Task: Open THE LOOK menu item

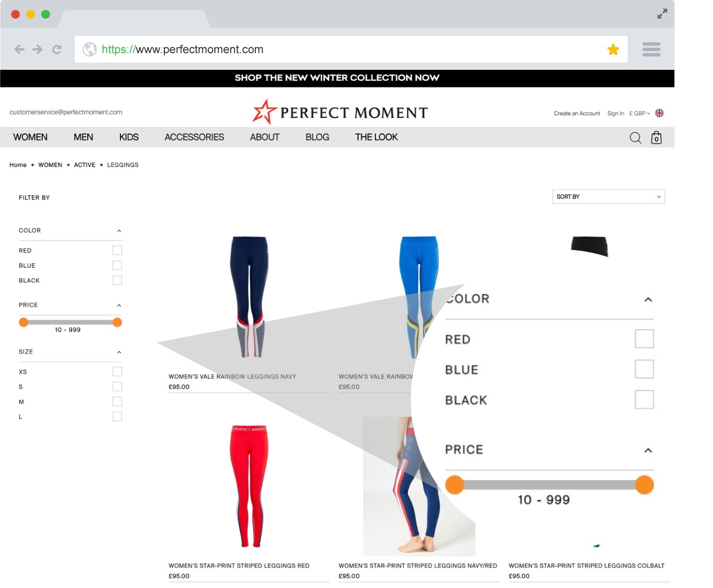Action: click(376, 137)
